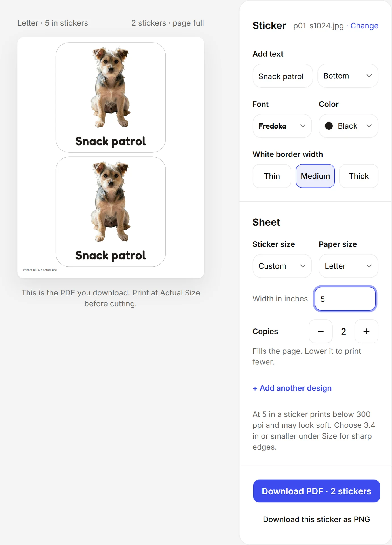Open the text position Bottom dropdown

click(348, 76)
